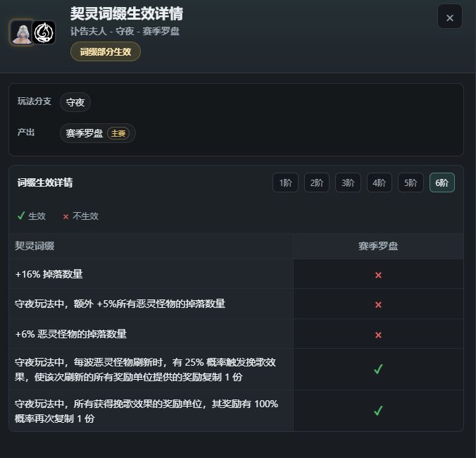Click the 赛季罗盘 主要 output chip
The image size is (476, 458).
(97, 133)
